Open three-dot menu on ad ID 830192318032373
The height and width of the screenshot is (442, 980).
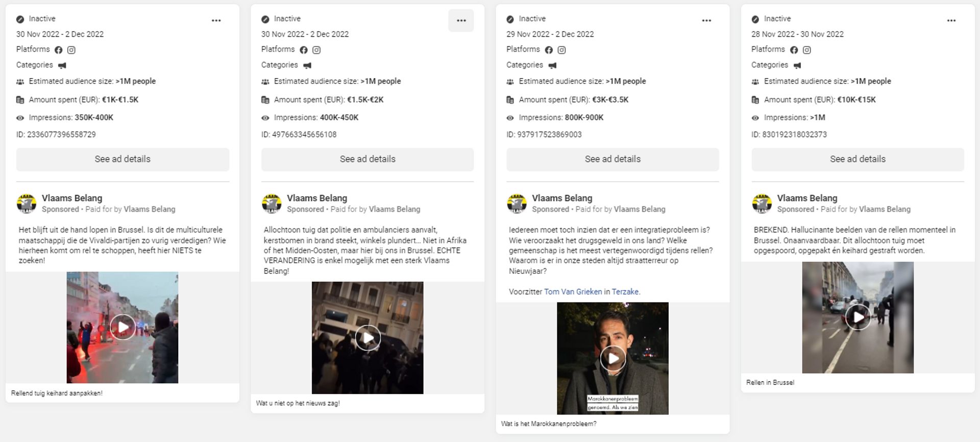point(951,20)
